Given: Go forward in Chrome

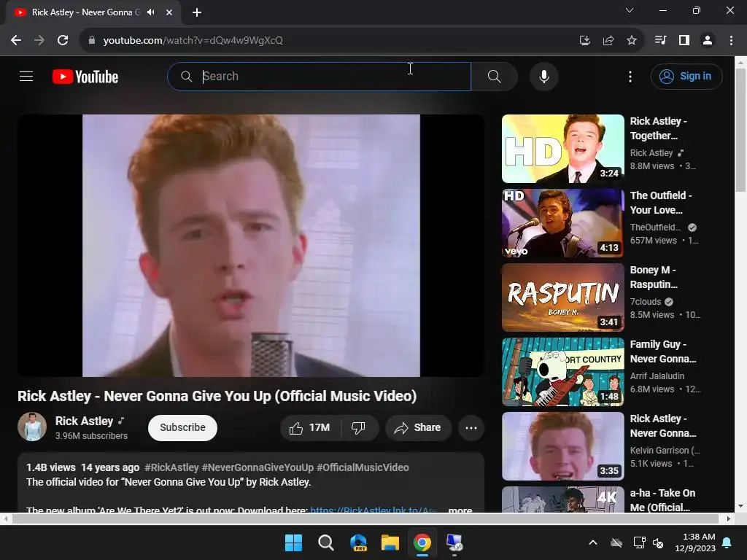Looking at the screenshot, I should (x=39, y=40).
